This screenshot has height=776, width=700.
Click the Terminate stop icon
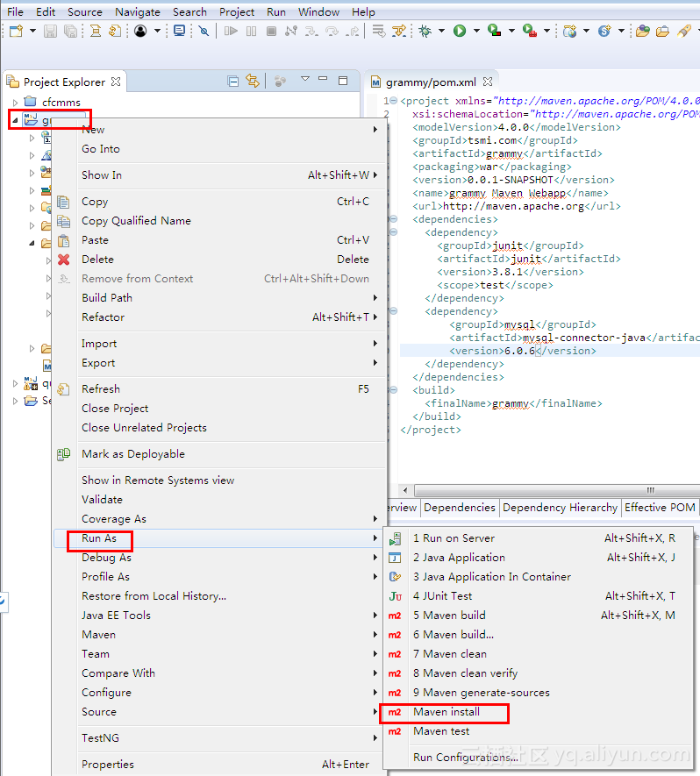(271, 32)
